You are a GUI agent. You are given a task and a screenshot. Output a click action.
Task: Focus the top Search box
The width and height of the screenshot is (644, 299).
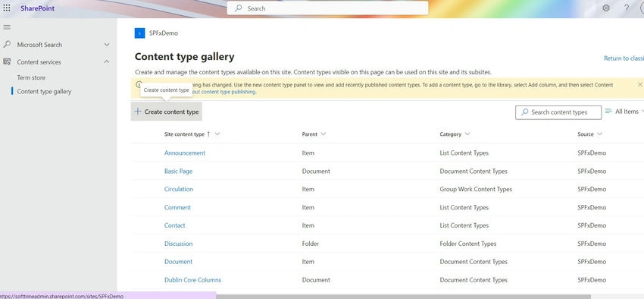(327, 8)
